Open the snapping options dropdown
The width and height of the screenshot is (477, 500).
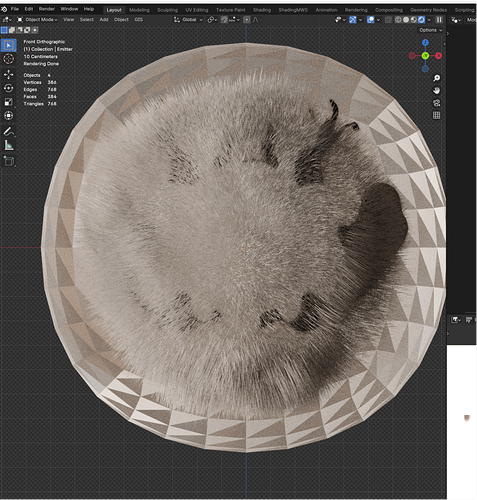(234, 20)
